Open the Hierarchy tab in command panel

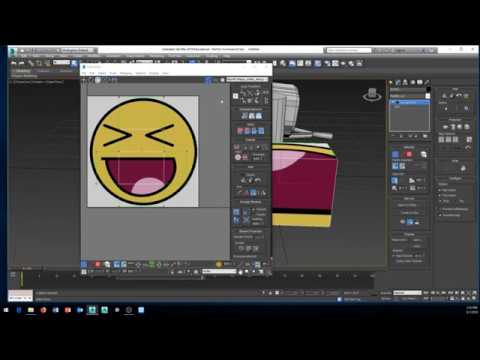pyautogui.click(x=405, y=82)
